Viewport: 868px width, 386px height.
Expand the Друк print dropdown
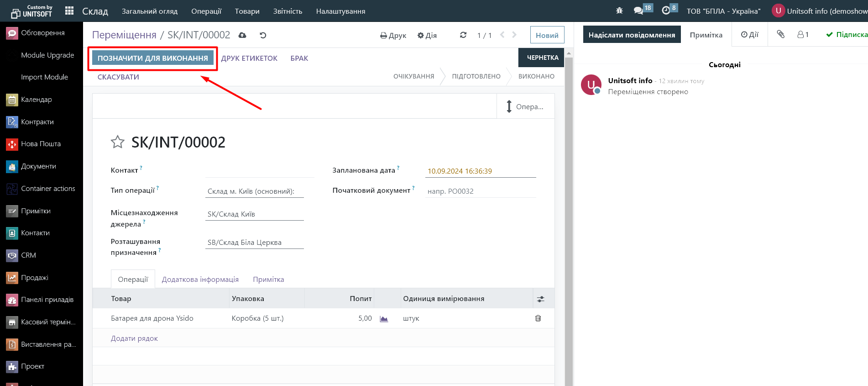tap(393, 36)
